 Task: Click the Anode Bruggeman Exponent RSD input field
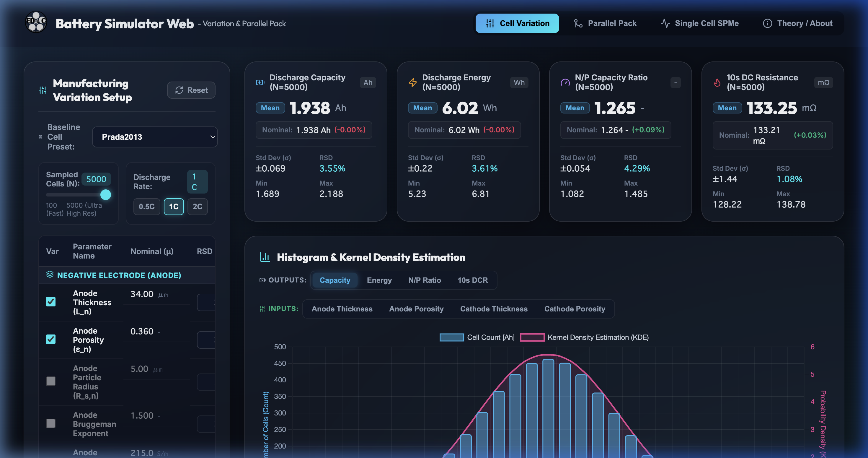coord(206,424)
